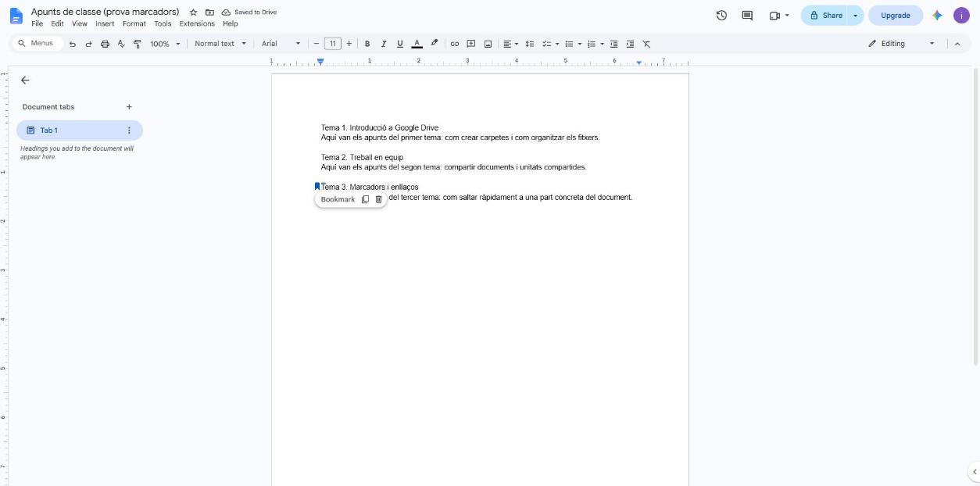Click the Redo arrow in the toolbar
980x486 pixels.
click(88, 44)
